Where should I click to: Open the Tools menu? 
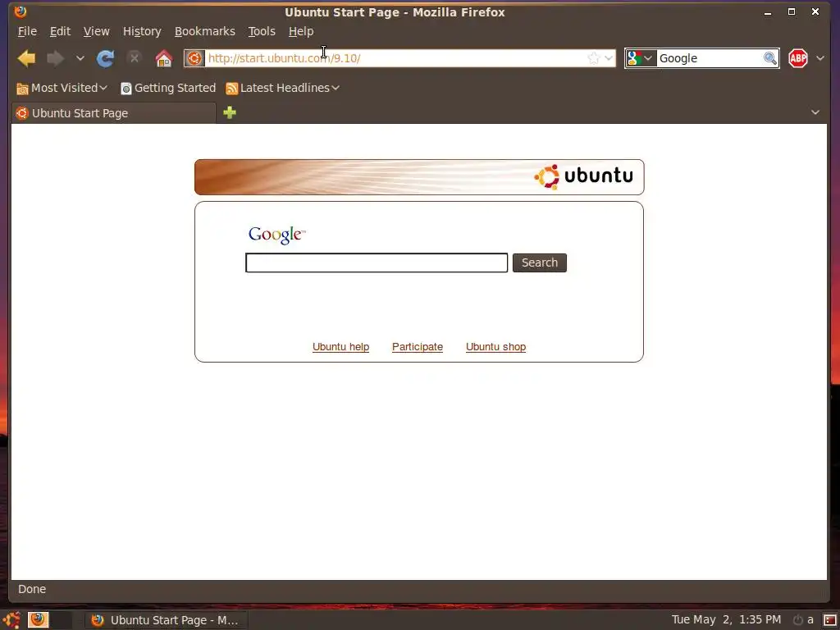pyautogui.click(x=262, y=32)
